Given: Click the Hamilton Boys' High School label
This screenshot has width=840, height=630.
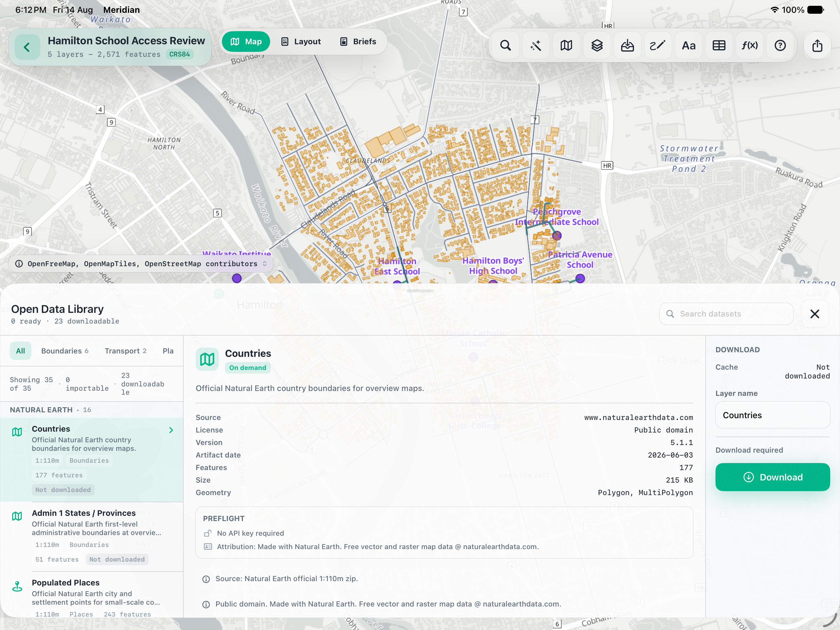Looking at the screenshot, I should (x=493, y=266).
